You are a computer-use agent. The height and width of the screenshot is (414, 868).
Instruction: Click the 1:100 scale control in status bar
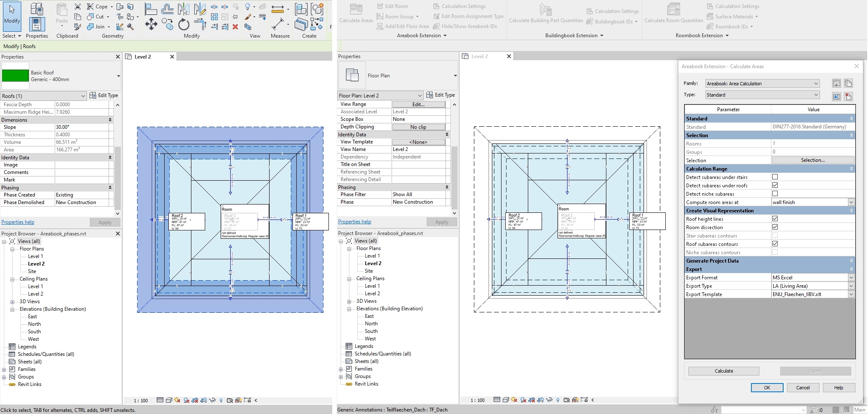tap(140, 400)
